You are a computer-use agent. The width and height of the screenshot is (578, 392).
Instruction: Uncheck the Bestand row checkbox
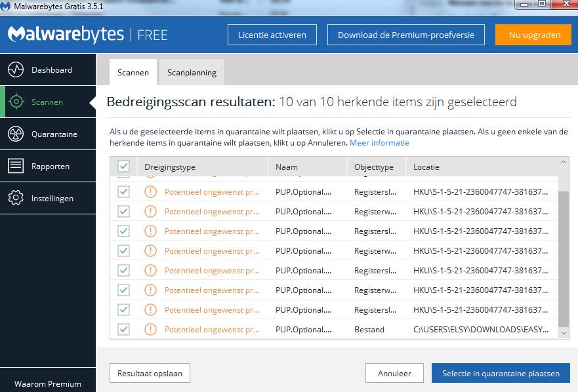tap(123, 330)
